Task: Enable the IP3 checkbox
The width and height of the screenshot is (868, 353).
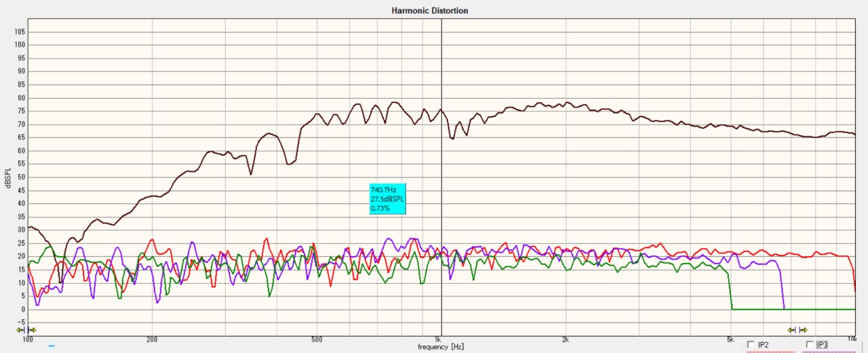Action: (x=810, y=345)
